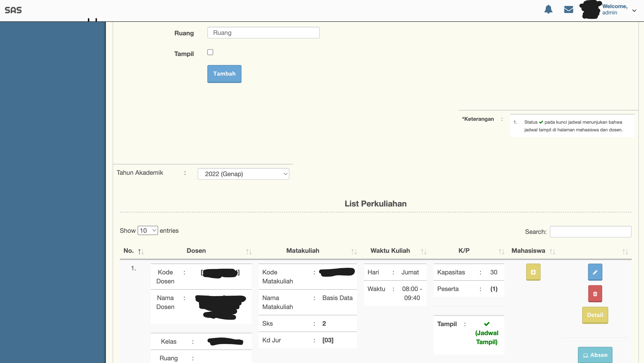Viewport: 644px width, 363px height.
Task: Click the blue pencil edit icon
Action: (x=595, y=272)
